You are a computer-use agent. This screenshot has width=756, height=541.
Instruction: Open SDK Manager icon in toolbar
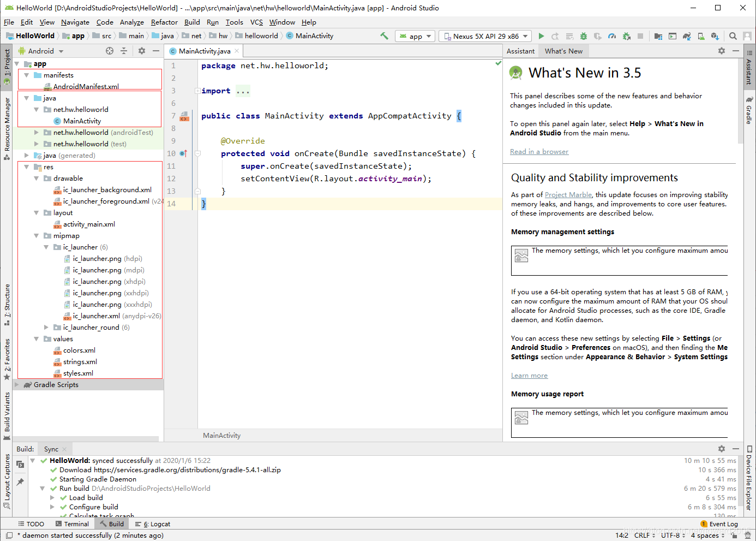point(715,36)
